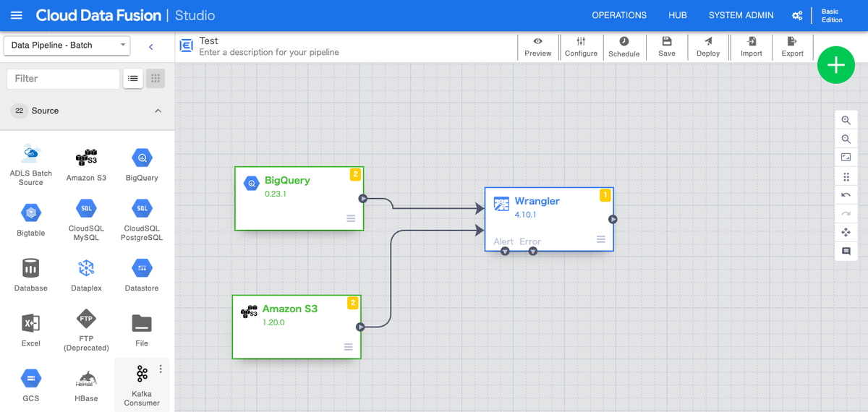Click the green plus add button
Image resolution: width=868 pixels, height=412 pixels.
(836, 65)
